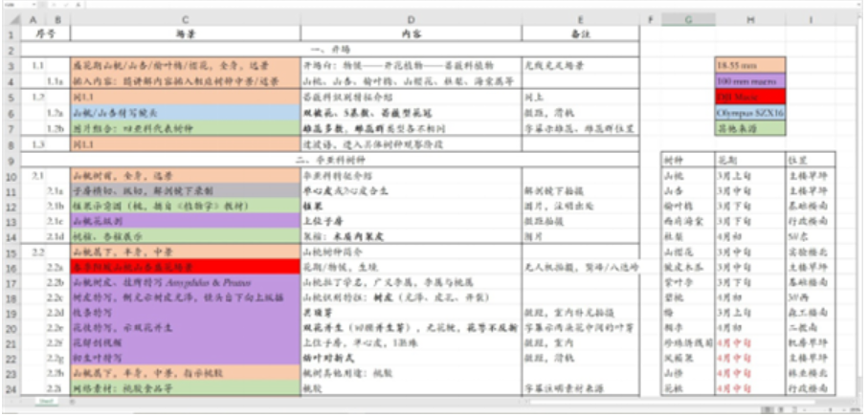Click the purple '100 mm macro' legend cell
The width and height of the screenshot is (868, 417).
750,81
